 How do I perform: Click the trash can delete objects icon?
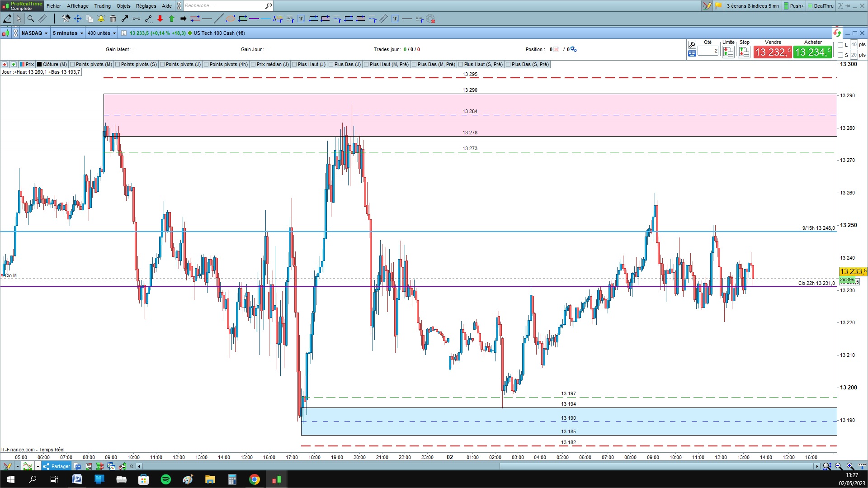113,19
